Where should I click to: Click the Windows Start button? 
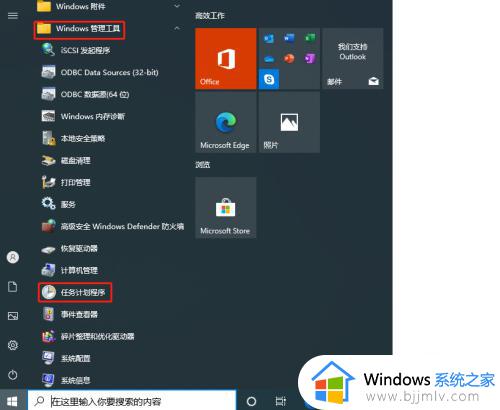click(12, 401)
